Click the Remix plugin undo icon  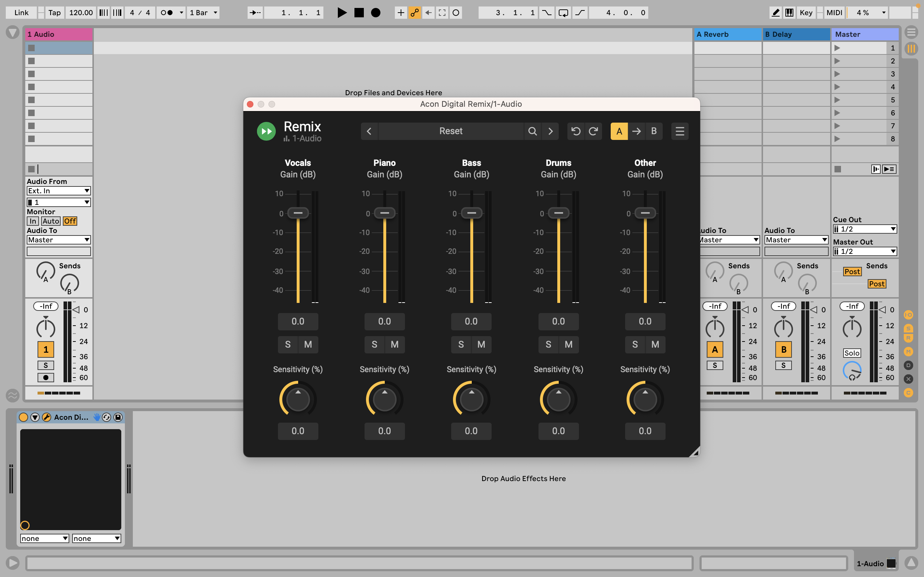[x=576, y=131]
